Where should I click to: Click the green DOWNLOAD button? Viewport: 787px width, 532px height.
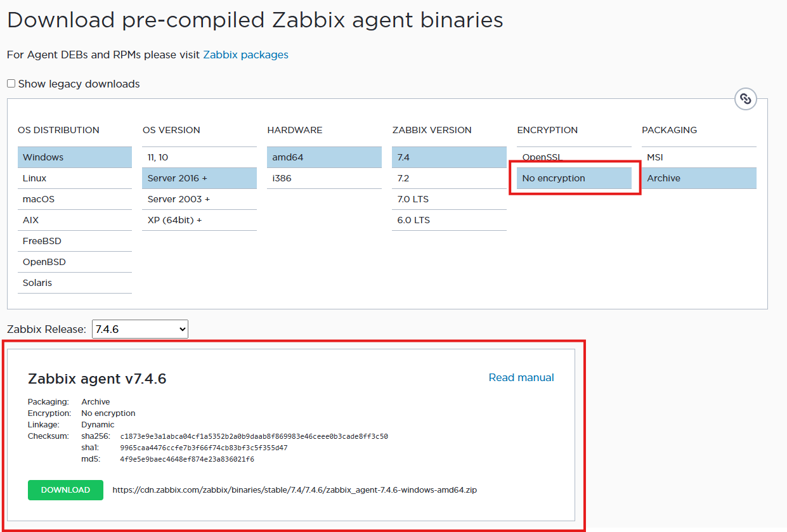click(x=65, y=490)
